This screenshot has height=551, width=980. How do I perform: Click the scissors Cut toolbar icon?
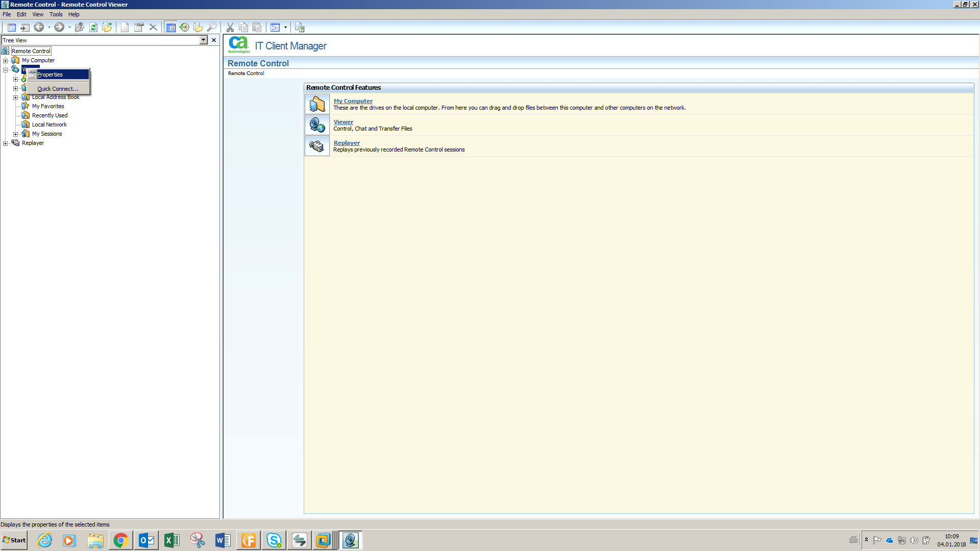[230, 27]
